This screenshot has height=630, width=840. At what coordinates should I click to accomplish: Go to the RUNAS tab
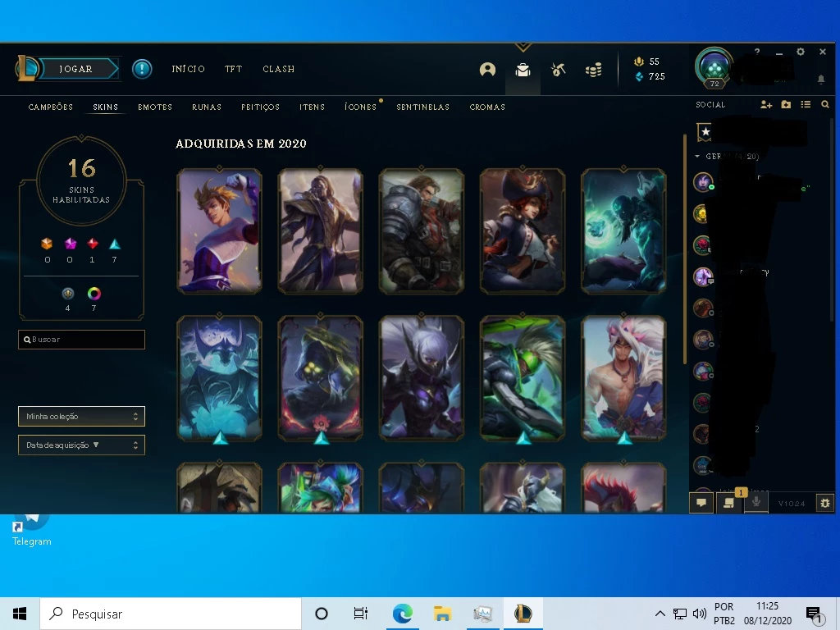point(207,107)
